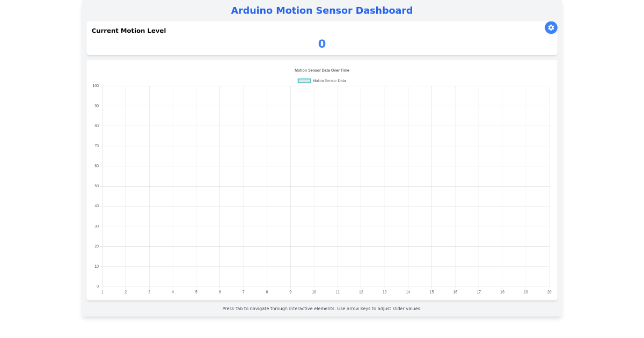
Task: Click the x-axis label 20
Action: pos(549,292)
